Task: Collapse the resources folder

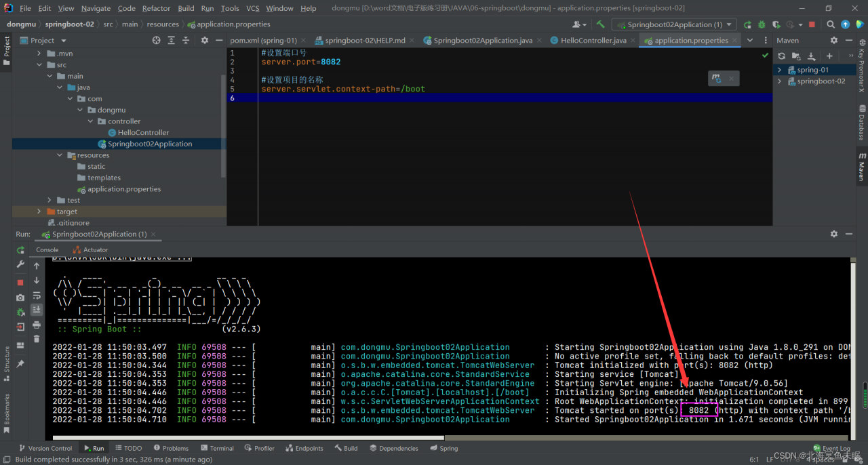Action: tap(60, 155)
